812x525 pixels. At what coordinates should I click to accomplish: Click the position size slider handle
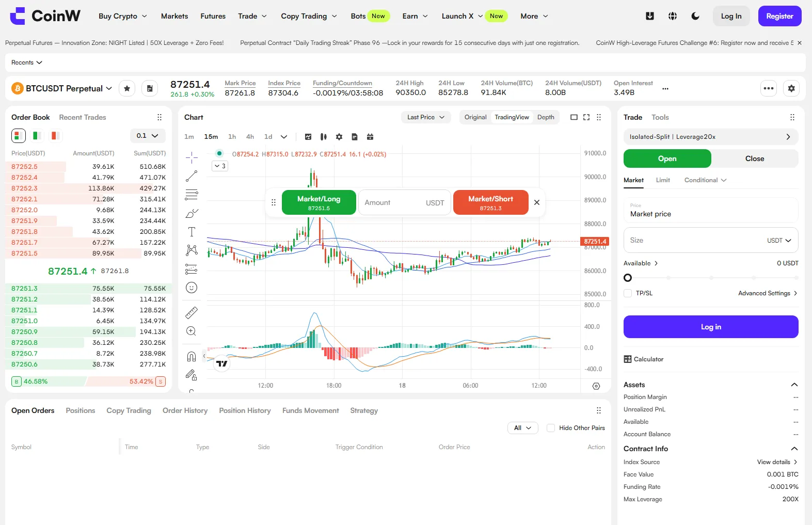[x=628, y=278]
